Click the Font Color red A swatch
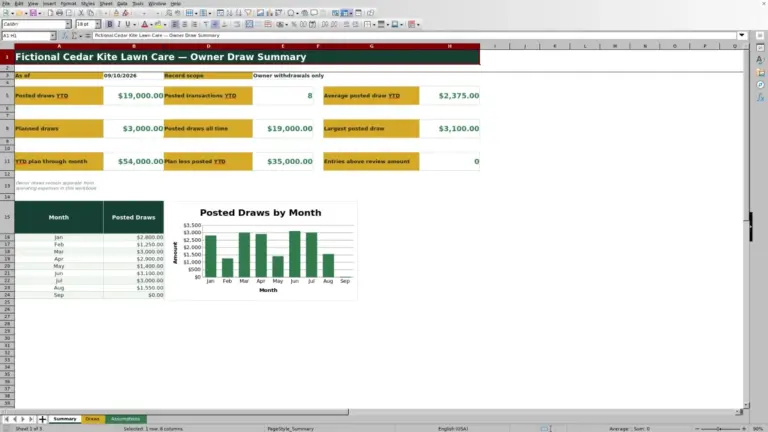768x432 pixels. 144,24
